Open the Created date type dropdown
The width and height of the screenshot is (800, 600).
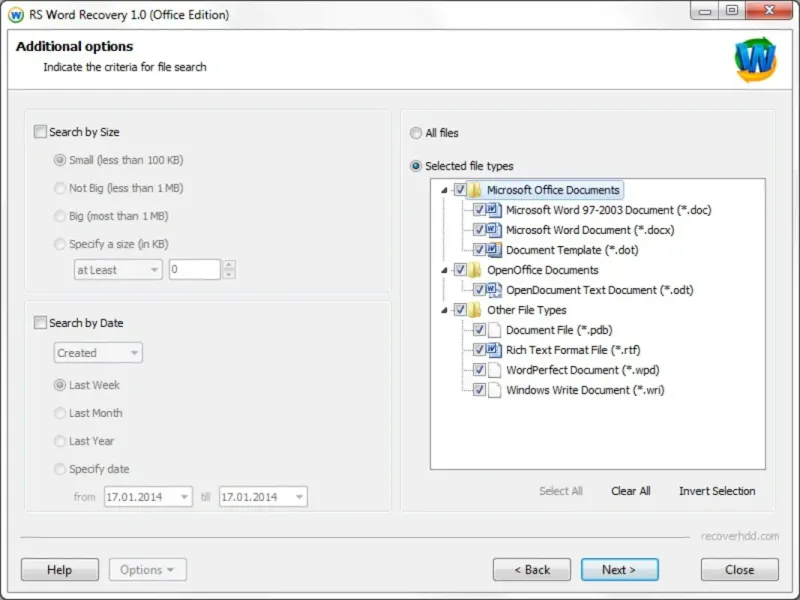coord(98,353)
